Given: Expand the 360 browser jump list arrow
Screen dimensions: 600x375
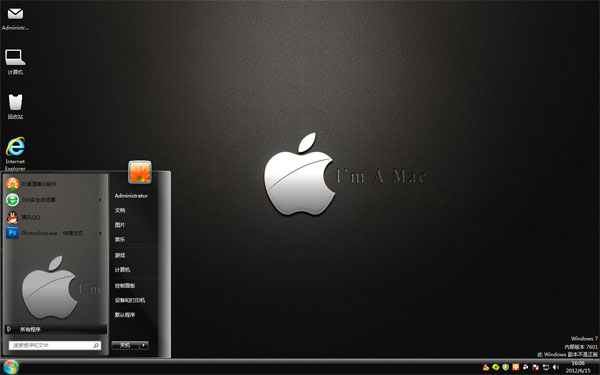Looking at the screenshot, I should [100, 200].
